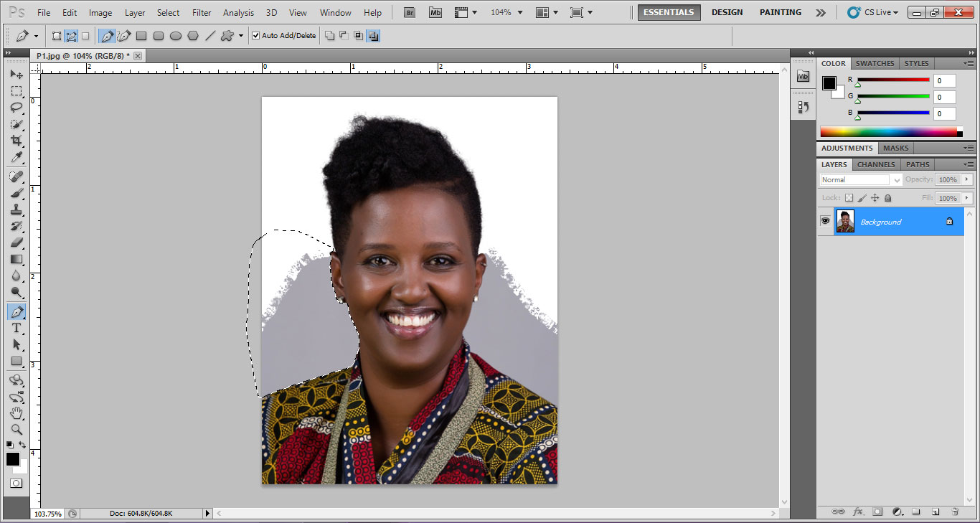The image size is (980, 523).
Task: Switch to the Masks tab
Action: pyautogui.click(x=895, y=148)
